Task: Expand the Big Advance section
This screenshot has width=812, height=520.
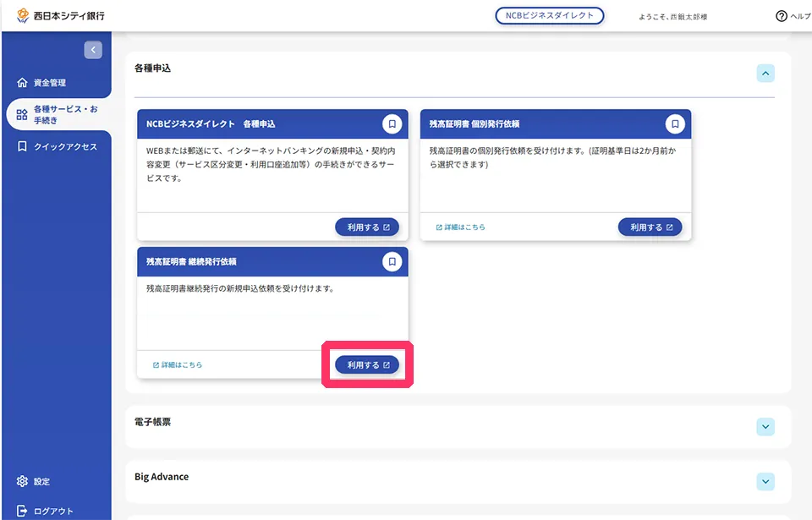Action: (x=765, y=482)
